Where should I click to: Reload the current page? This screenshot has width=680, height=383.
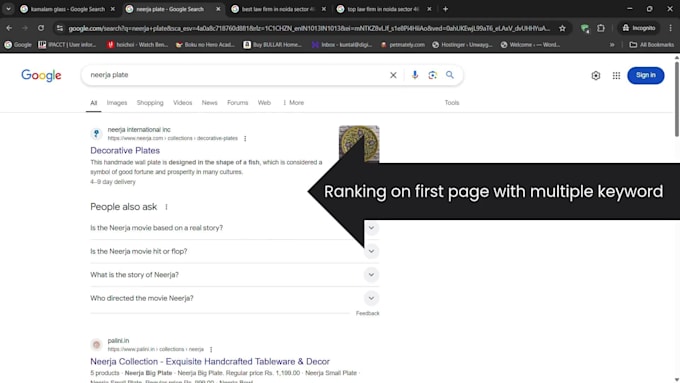pyautogui.click(x=41, y=28)
